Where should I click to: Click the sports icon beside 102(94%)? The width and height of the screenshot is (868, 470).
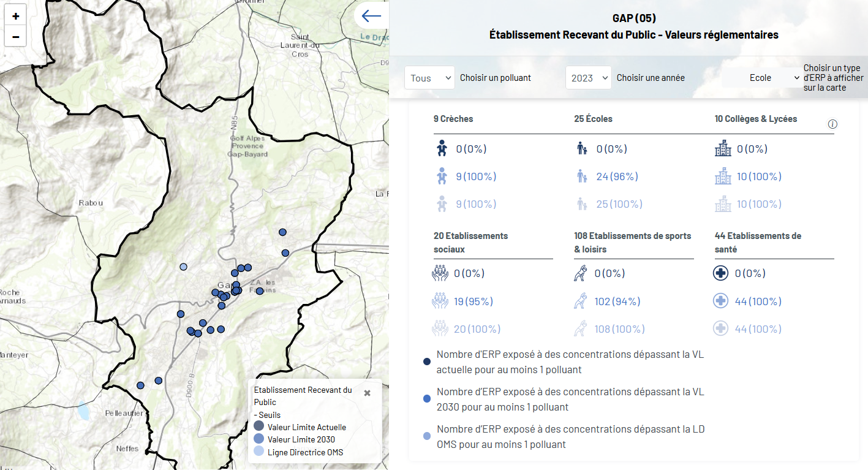pos(581,301)
